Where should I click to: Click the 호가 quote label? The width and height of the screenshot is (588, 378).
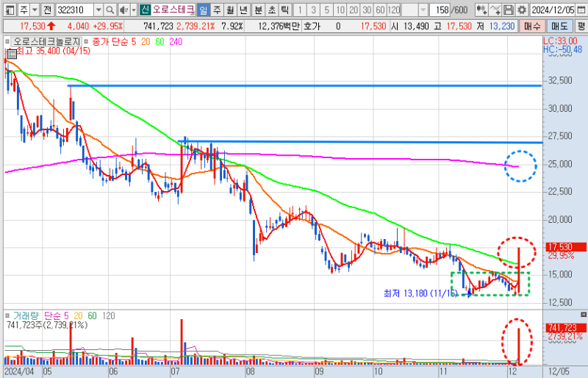[312, 26]
